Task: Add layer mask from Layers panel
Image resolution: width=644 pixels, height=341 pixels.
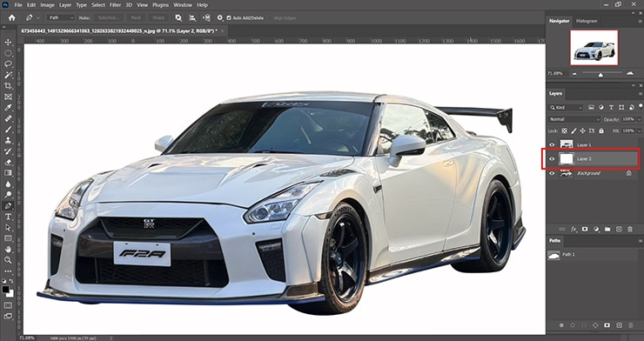Action: point(585,229)
